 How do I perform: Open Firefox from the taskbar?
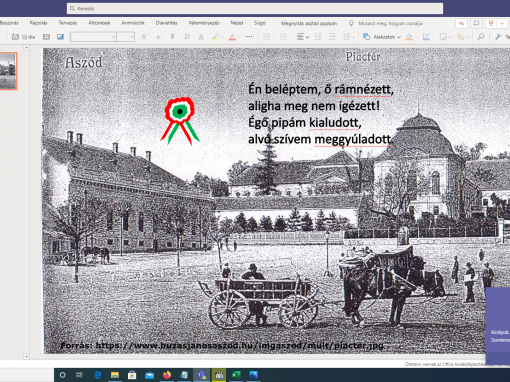167,375
